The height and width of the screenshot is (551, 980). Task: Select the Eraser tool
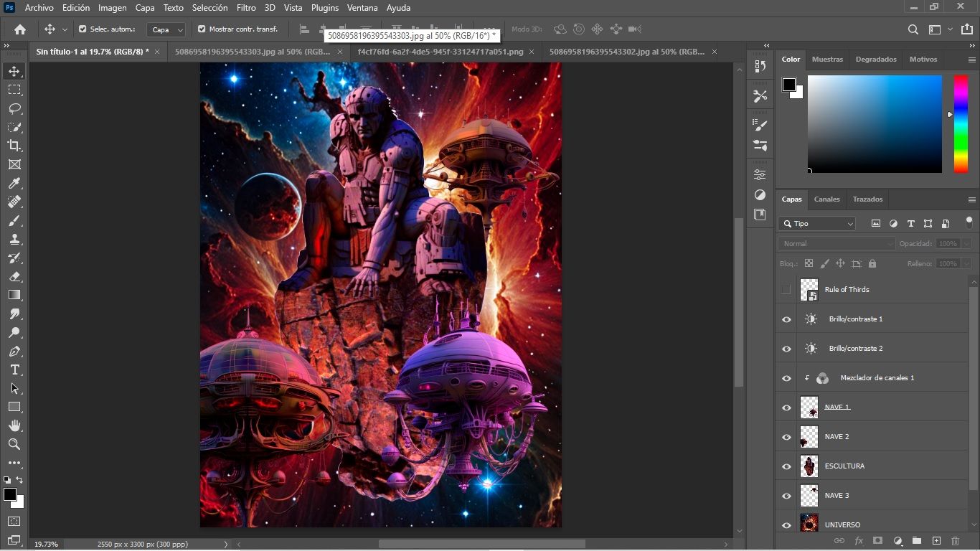pos(14,276)
